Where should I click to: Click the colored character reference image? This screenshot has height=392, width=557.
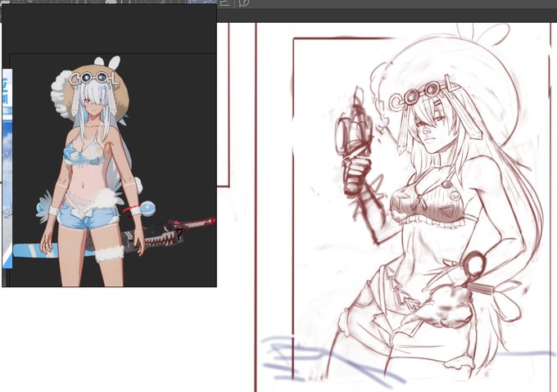(x=113, y=170)
